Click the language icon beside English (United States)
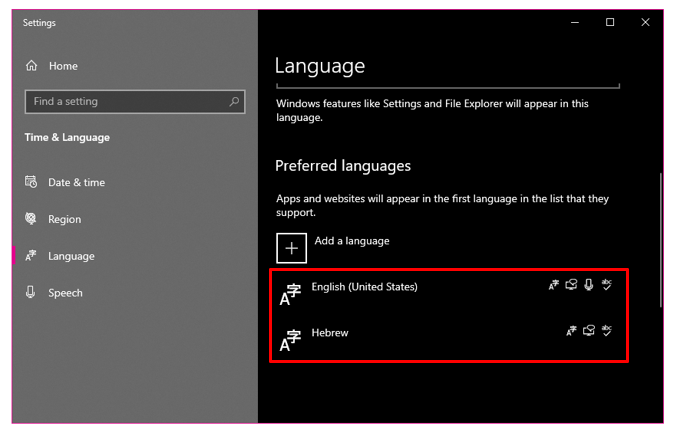 pos(290,292)
